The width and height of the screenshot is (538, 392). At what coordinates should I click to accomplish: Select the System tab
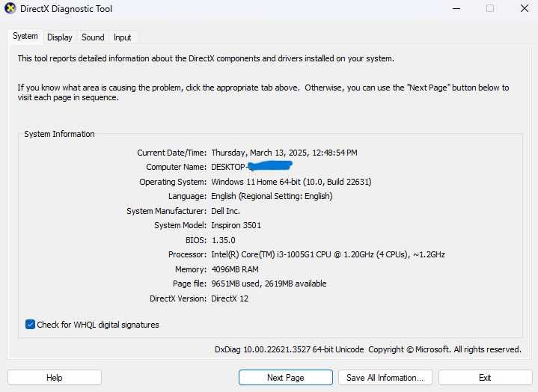25,36
